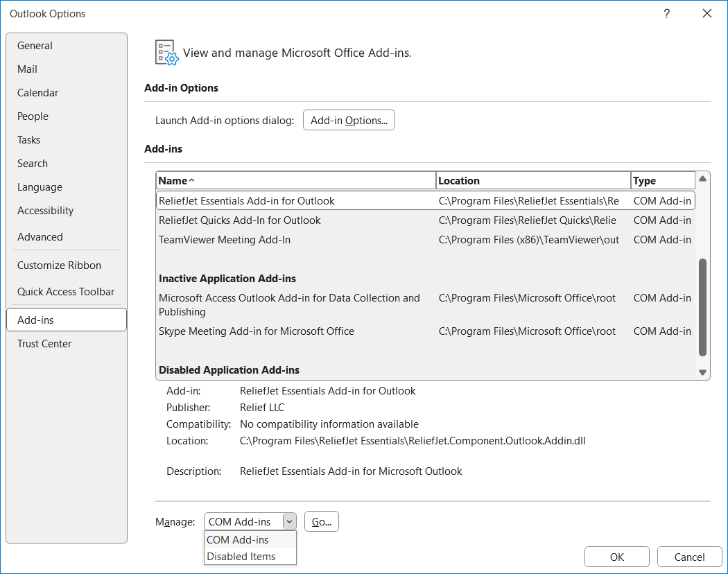Screen dimensions: 728x574
Task: Open Customize Ribbon page
Action: (x=67, y=266)
